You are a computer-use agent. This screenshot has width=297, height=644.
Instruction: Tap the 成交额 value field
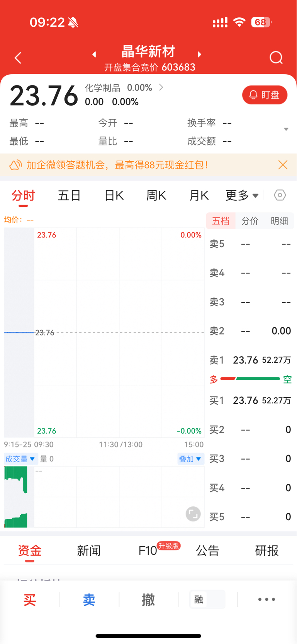pos(227,141)
